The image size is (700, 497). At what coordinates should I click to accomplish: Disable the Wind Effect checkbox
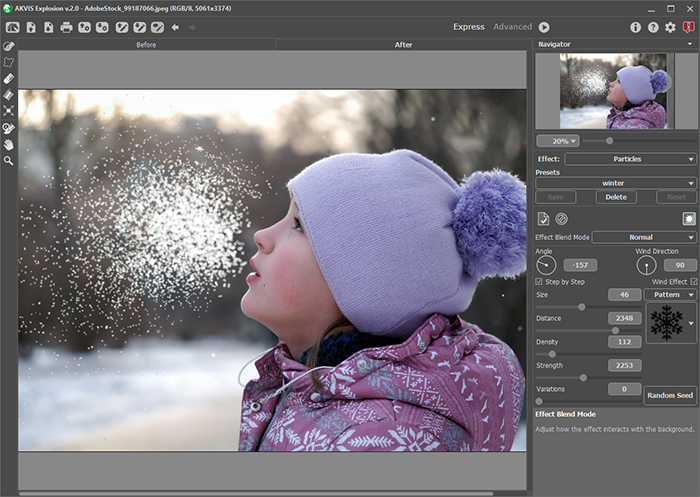[x=694, y=281]
